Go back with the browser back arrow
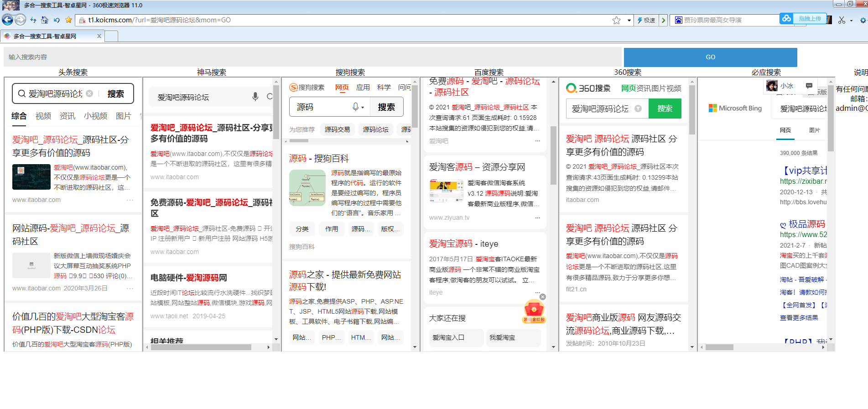The height and width of the screenshot is (409, 868). coord(7,20)
